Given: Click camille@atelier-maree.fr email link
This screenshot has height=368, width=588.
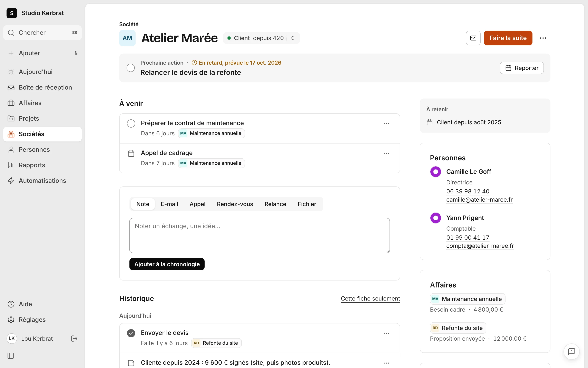Looking at the screenshot, I should click(479, 200).
